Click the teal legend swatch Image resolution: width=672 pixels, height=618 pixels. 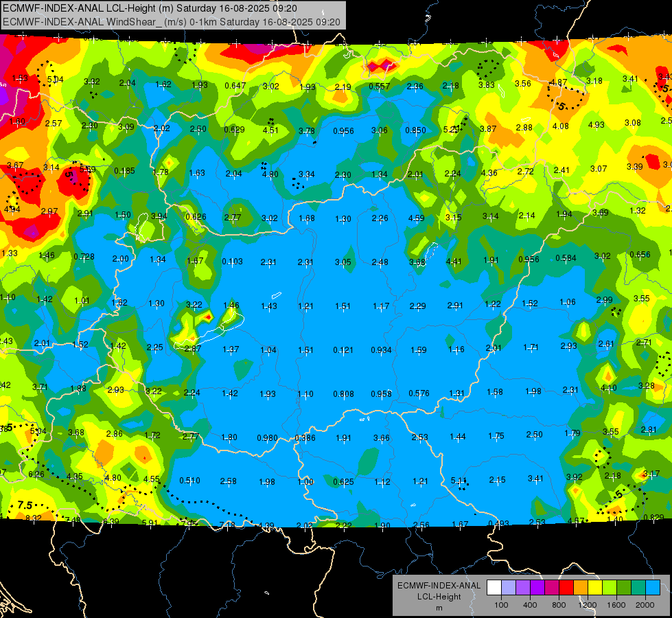tap(638, 588)
